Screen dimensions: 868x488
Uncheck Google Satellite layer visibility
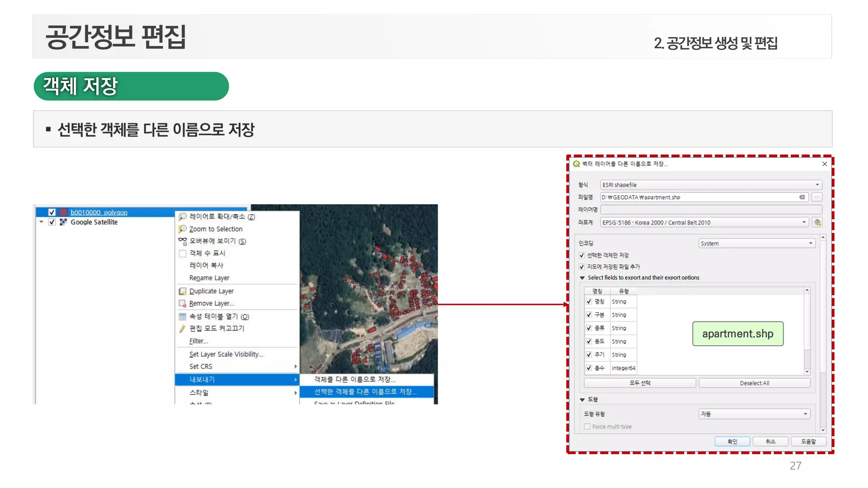[52, 222]
